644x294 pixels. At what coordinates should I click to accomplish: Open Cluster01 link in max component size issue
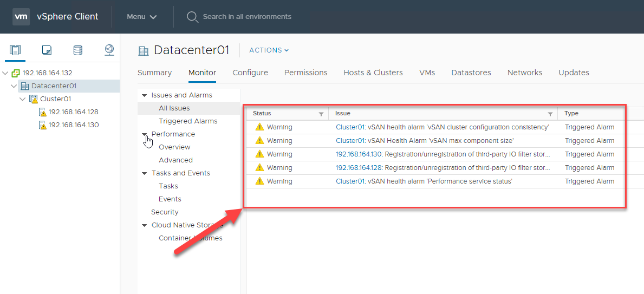[350, 141]
